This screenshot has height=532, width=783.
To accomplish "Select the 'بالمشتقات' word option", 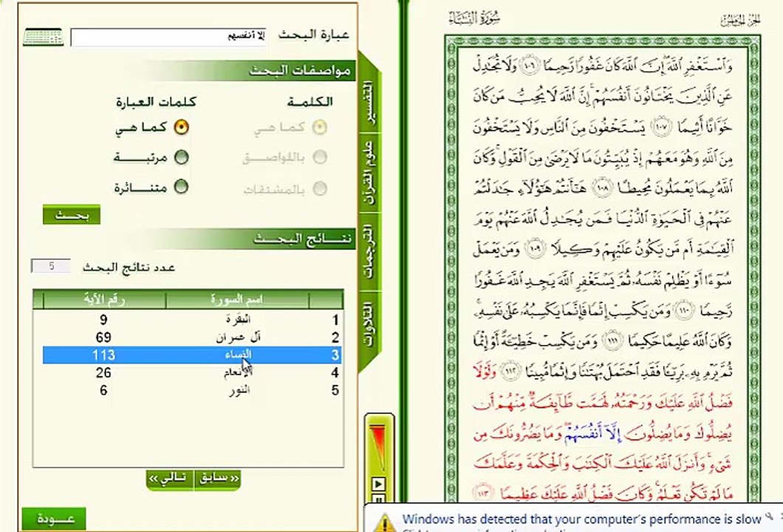I will click(320, 188).
